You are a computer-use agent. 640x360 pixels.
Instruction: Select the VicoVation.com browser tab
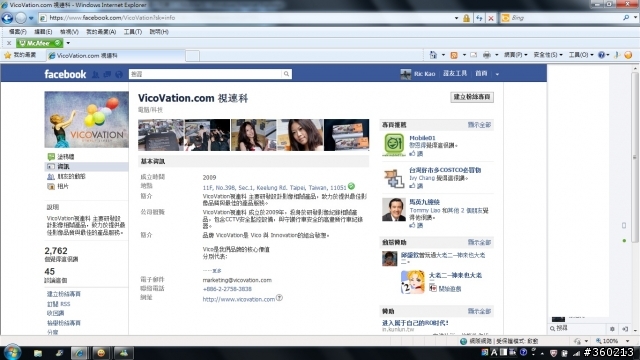tap(115, 56)
